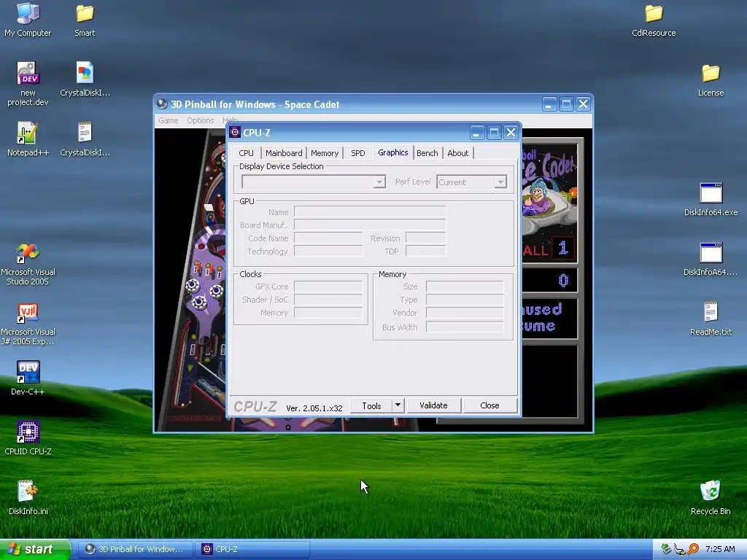Click the Tools button in CPU-Z
This screenshot has height=560, width=747.
371,405
